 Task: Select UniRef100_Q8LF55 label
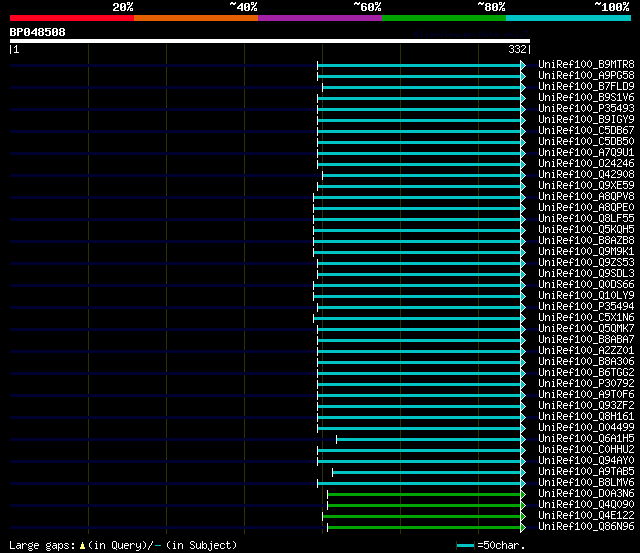click(x=586, y=219)
